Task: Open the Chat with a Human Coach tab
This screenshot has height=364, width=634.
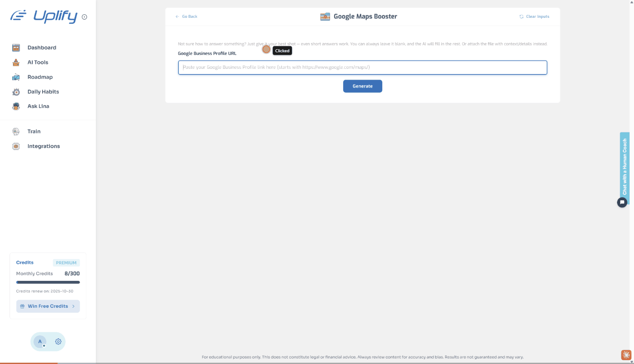Action: [x=624, y=166]
